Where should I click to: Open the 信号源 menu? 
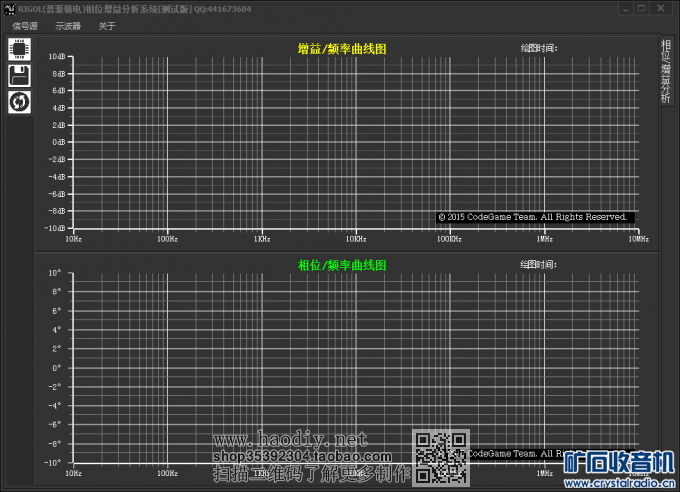25,26
